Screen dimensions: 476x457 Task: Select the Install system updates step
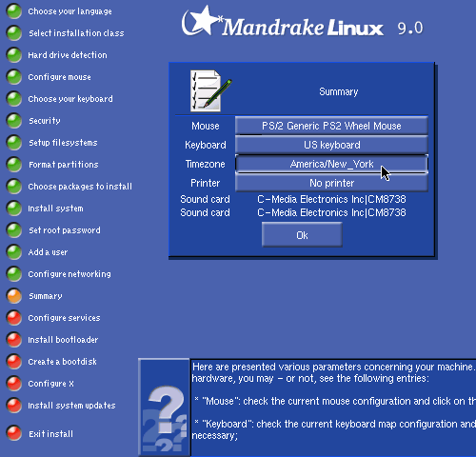pos(71,406)
